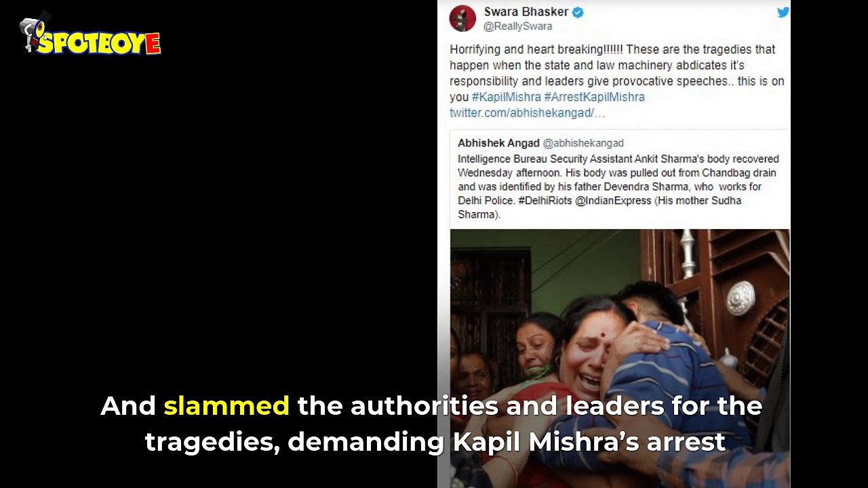
Task: Follow the twitter.com/abhishekangad link
Action: (527, 113)
